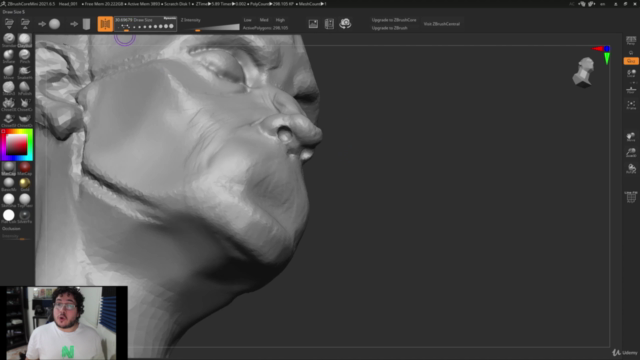Initialize mesh as sphere
This screenshot has width=640, height=360.
click(54, 24)
